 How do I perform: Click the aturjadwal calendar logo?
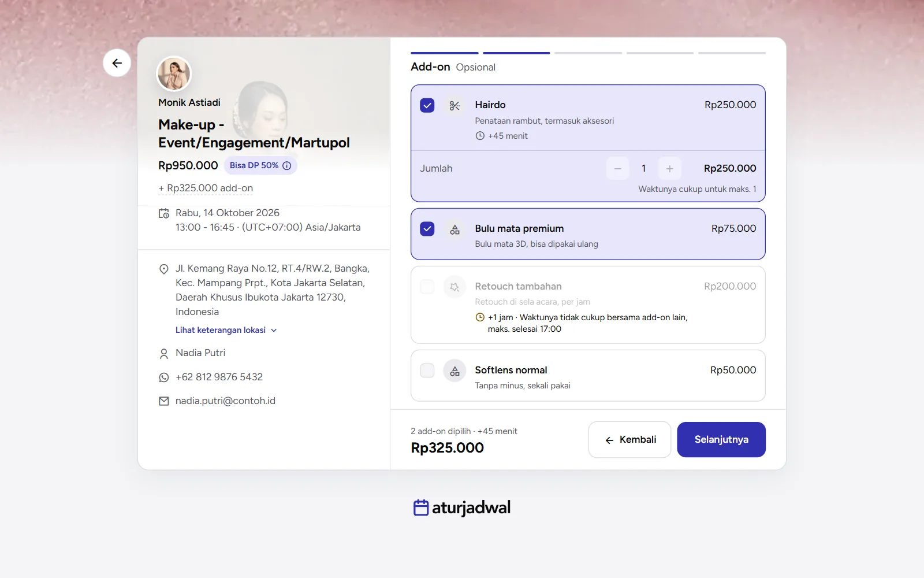[x=421, y=507]
